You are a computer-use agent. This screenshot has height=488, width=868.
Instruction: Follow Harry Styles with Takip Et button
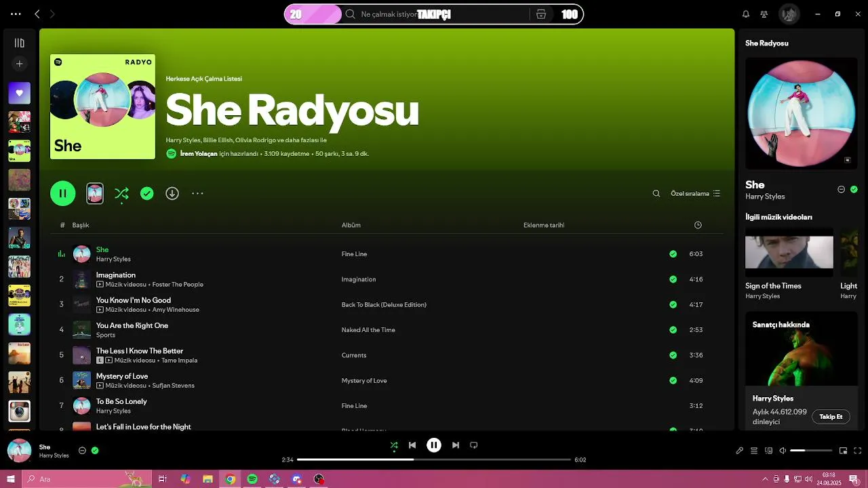pos(831,417)
